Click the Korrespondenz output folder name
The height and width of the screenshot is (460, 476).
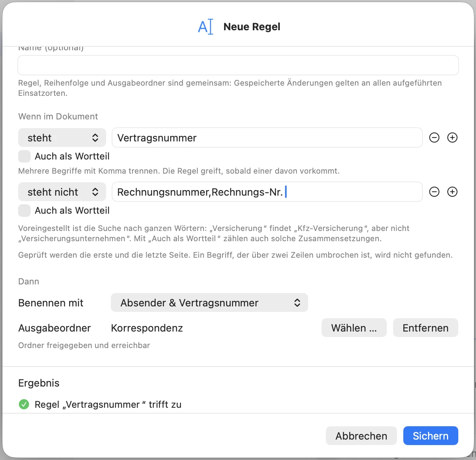[x=147, y=328]
